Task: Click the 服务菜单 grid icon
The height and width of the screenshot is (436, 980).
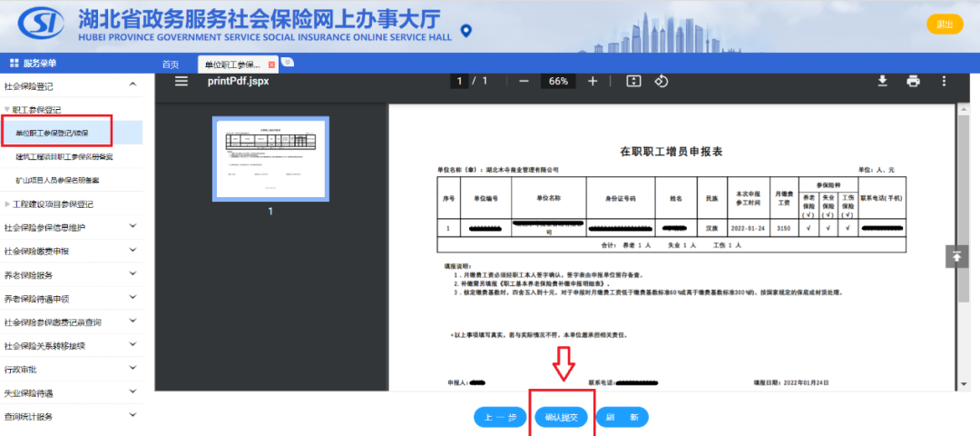Action: (15, 64)
